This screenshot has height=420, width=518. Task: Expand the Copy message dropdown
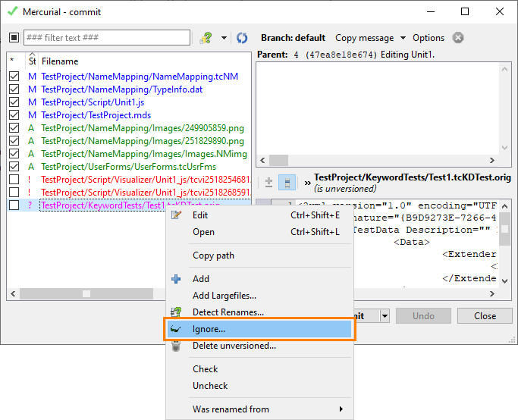point(403,38)
